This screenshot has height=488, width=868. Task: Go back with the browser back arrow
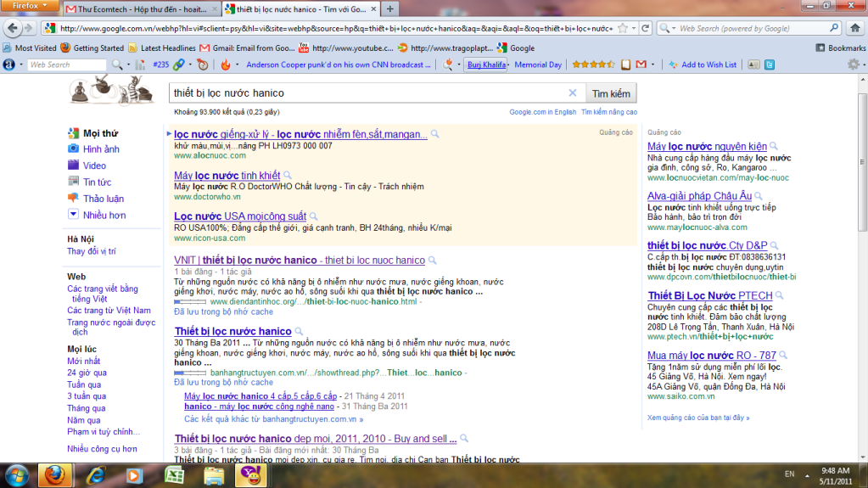click(13, 28)
